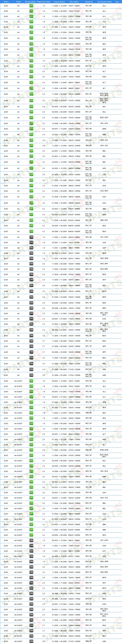The height and width of the screenshot is (644, 122).
Task: Select PB icon in A4 AVANT BPJ, BYK row
Action: (x=31, y=471)
